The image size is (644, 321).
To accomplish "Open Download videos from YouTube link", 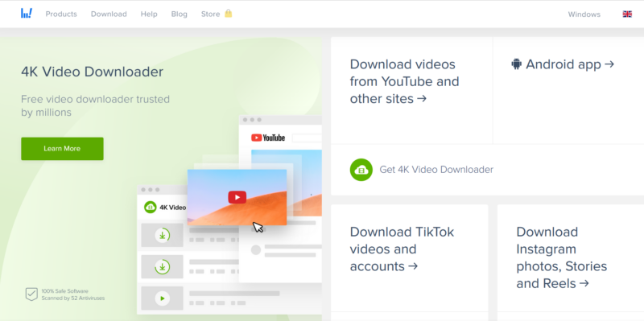I will click(405, 82).
